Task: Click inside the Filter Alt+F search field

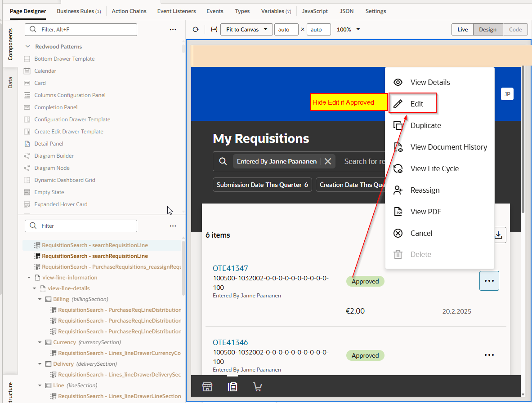Action: 81,29
